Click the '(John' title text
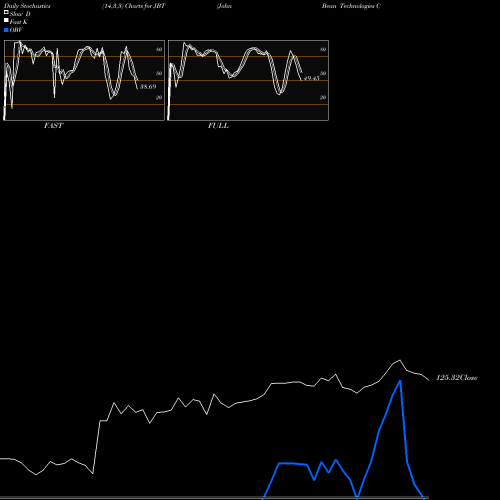This screenshot has height=500, width=500. coord(224,6)
